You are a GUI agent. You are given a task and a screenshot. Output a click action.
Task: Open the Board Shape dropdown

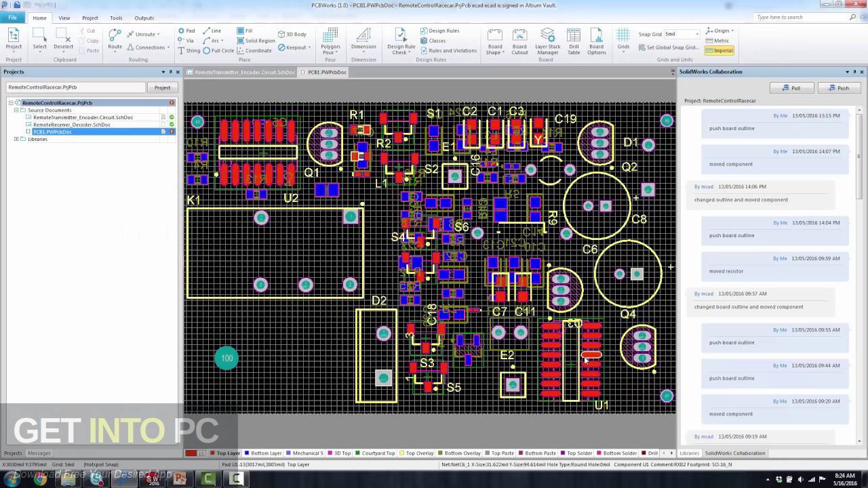point(495,42)
